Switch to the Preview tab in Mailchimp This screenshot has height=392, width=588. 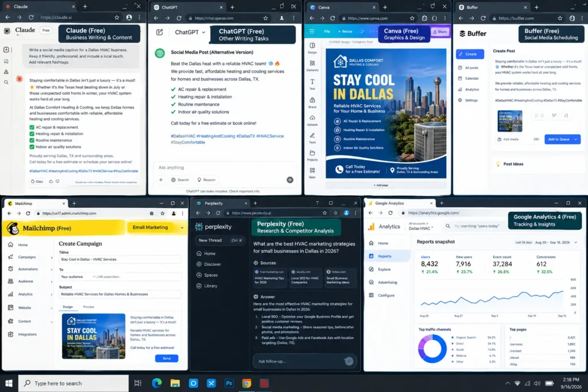coord(88,307)
